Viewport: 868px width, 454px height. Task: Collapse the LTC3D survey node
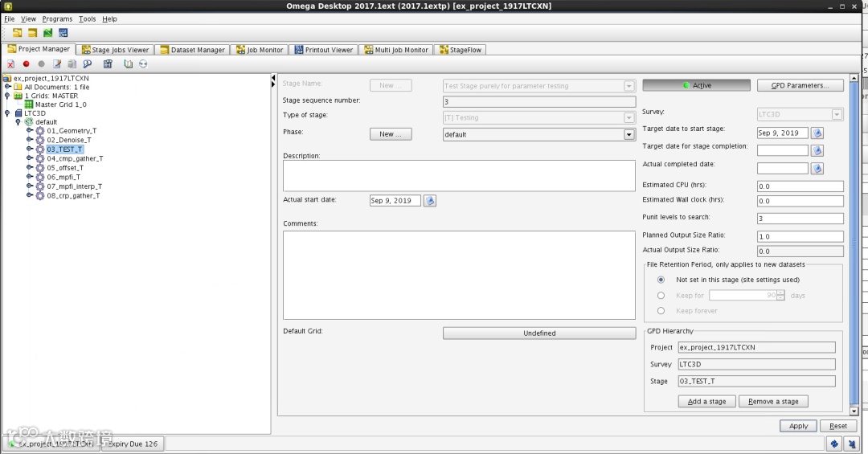[7, 113]
